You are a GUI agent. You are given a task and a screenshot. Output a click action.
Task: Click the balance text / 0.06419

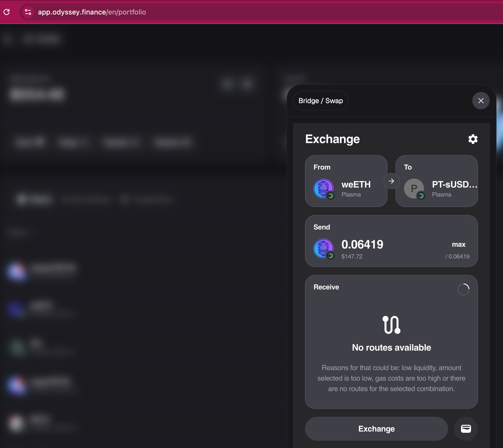tap(457, 256)
